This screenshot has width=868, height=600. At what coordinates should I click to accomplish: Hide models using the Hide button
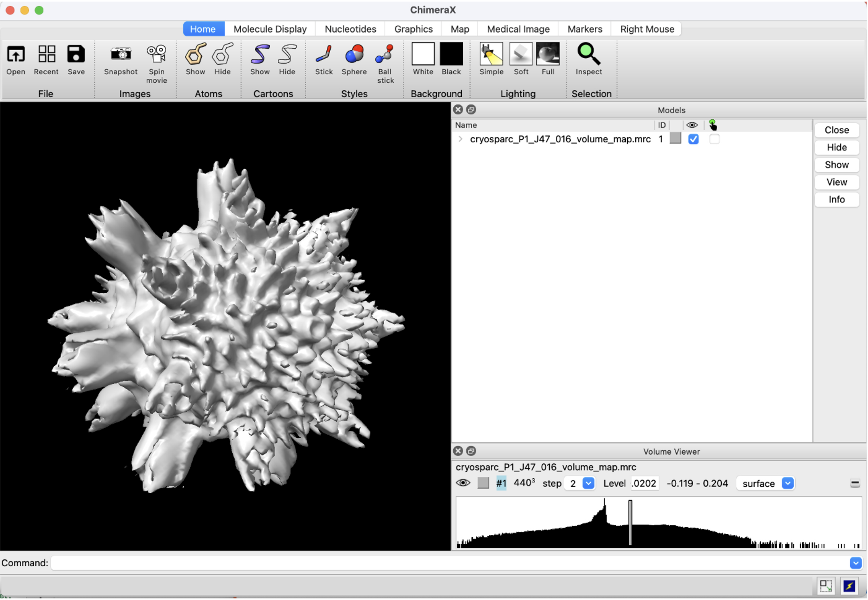pos(836,147)
